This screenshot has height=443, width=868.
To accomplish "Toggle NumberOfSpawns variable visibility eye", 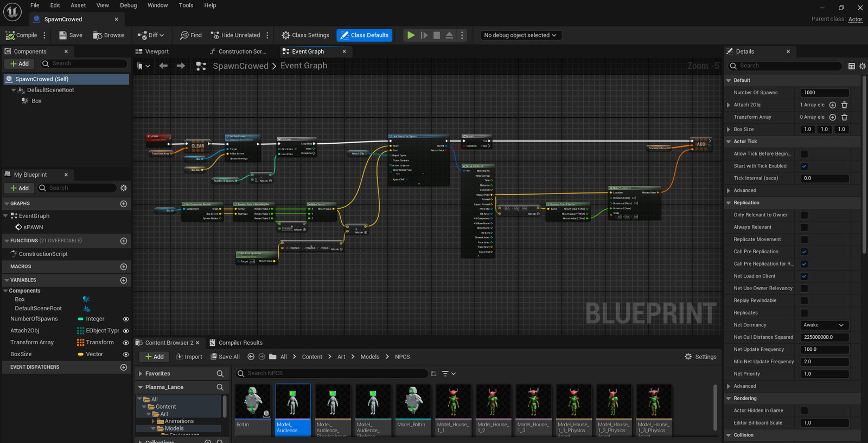I will [x=126, y=319].
